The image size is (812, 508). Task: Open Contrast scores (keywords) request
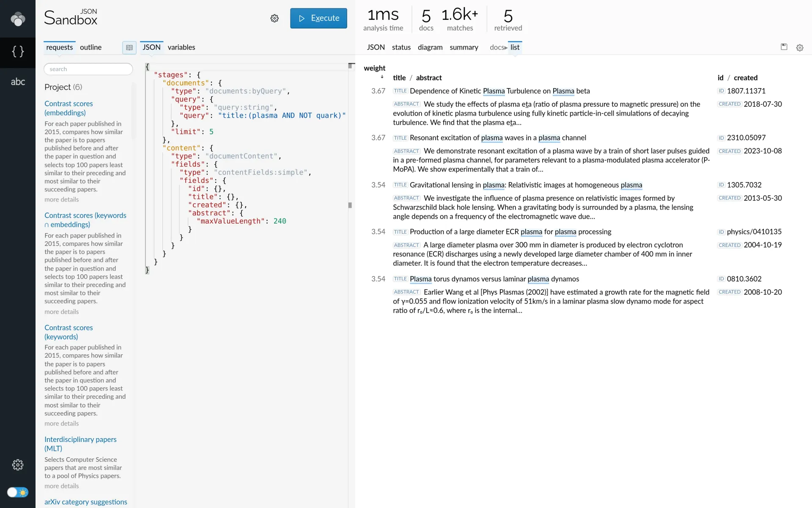(69, 332)
